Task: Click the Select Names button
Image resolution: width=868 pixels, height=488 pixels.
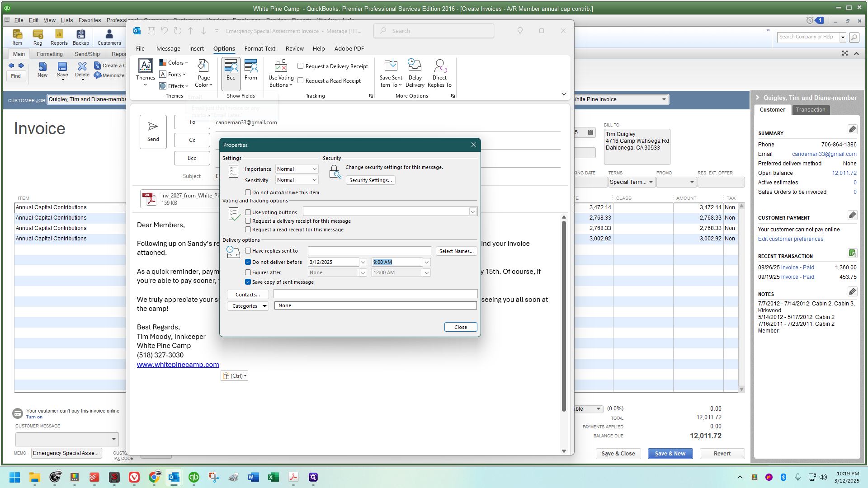Action: pos(456,251)
